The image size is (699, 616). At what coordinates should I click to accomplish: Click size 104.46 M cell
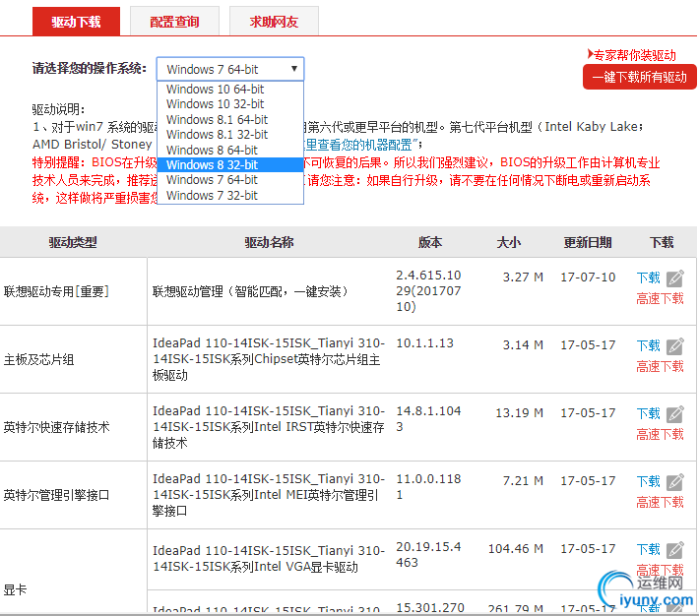click(516, 549)
